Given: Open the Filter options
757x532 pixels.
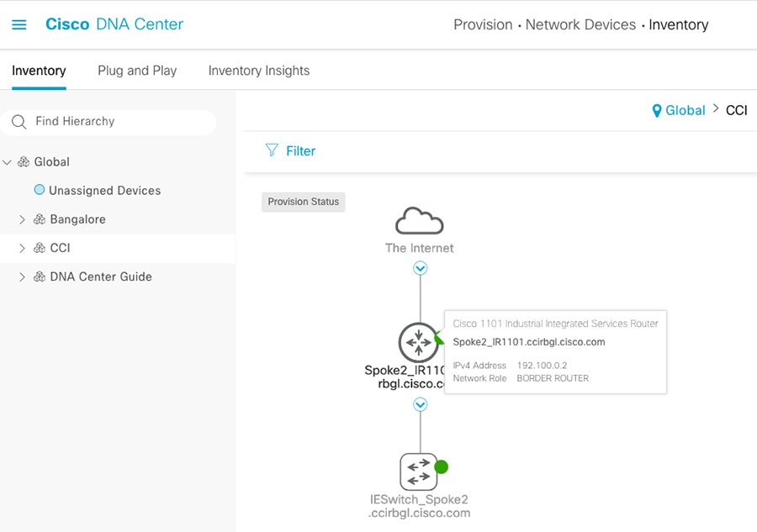Looking at the screenshot, I should [x=300, y=151].
